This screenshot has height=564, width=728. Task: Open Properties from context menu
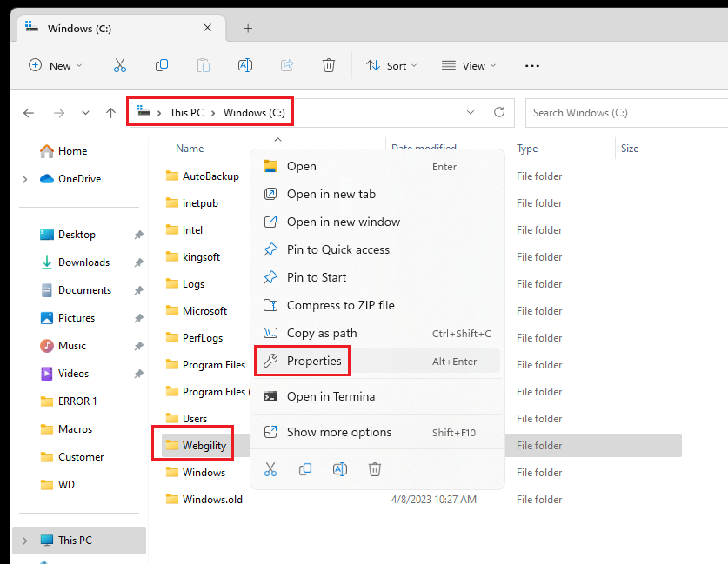tap(377, 361)
